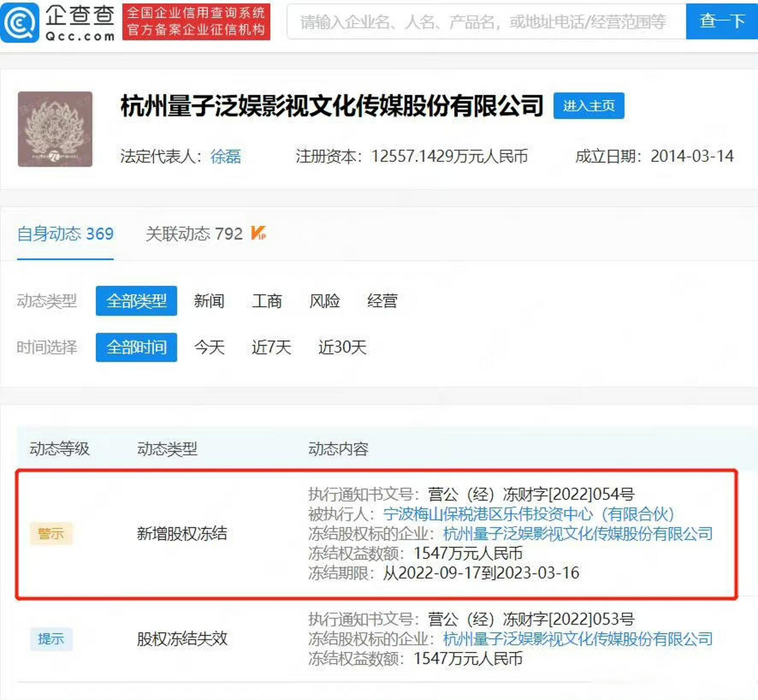Click 新增股权冻结 type text
The width and height of the screenshot is (758, 700).
182,534
